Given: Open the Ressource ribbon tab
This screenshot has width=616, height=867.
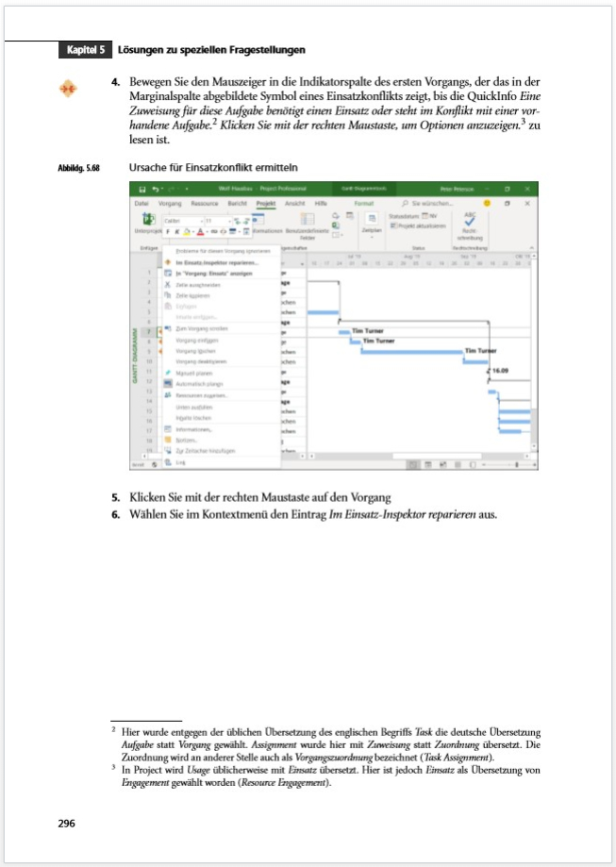Looking at the screenshot, I should point(205,204).
